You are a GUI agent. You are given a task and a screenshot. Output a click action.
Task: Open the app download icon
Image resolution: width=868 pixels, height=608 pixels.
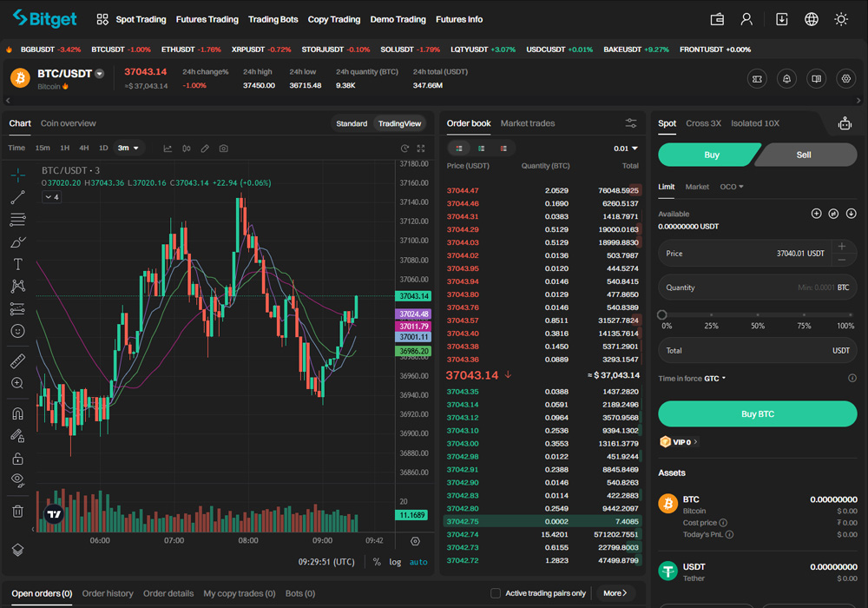(x=782, y=19)
